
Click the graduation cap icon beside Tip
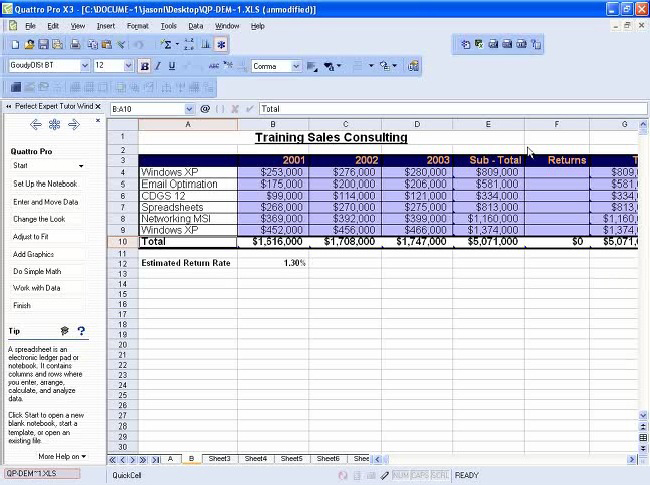pos(64,331)
